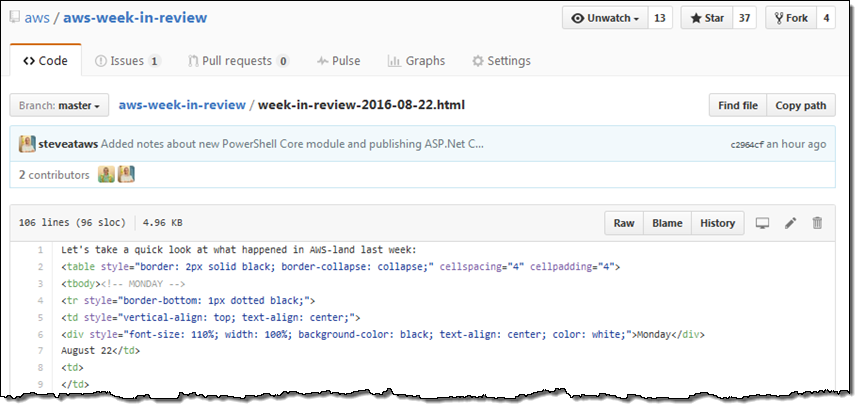This screenshot has height=409, width=860.
Task: Click the Copy path button
Action: coord(800,105)
